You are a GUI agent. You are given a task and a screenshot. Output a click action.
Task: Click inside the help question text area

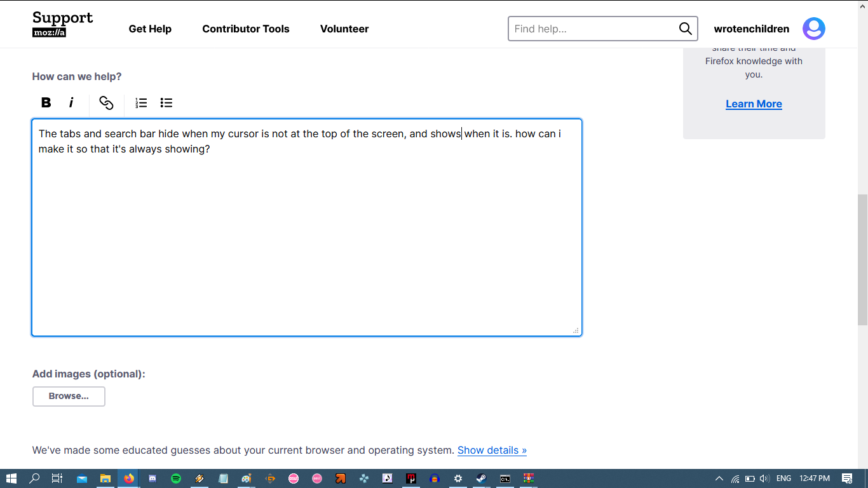[306, 227]
